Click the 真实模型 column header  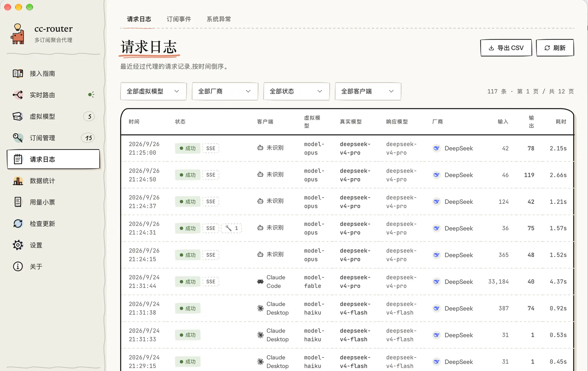[x=351, y=122]
